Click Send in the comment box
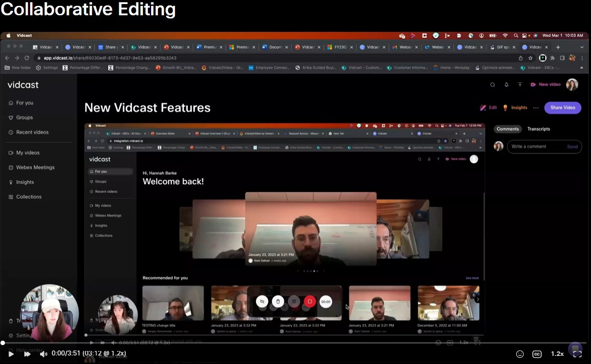591x364 pixels. pos(572,146)
